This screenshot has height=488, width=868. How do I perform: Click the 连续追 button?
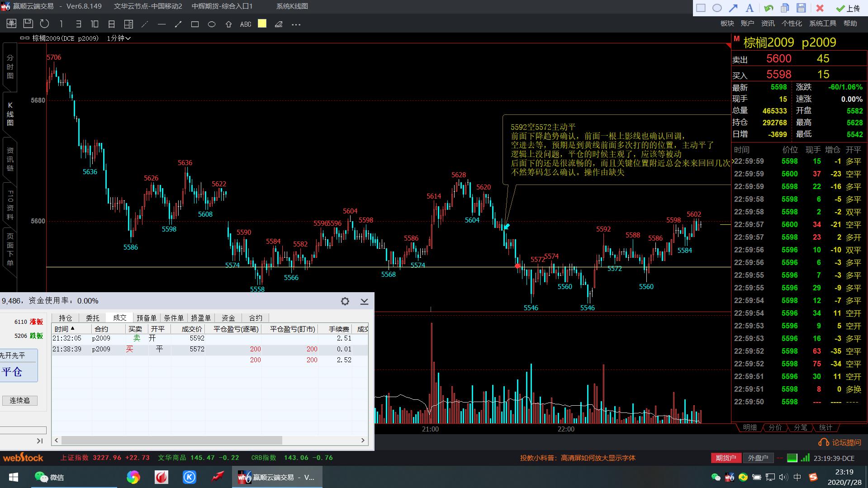click(20, 400)
